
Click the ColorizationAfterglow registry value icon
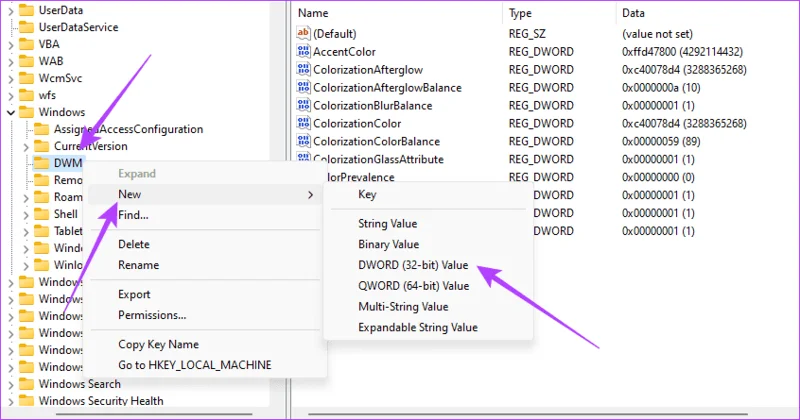[x=303, y=69]
